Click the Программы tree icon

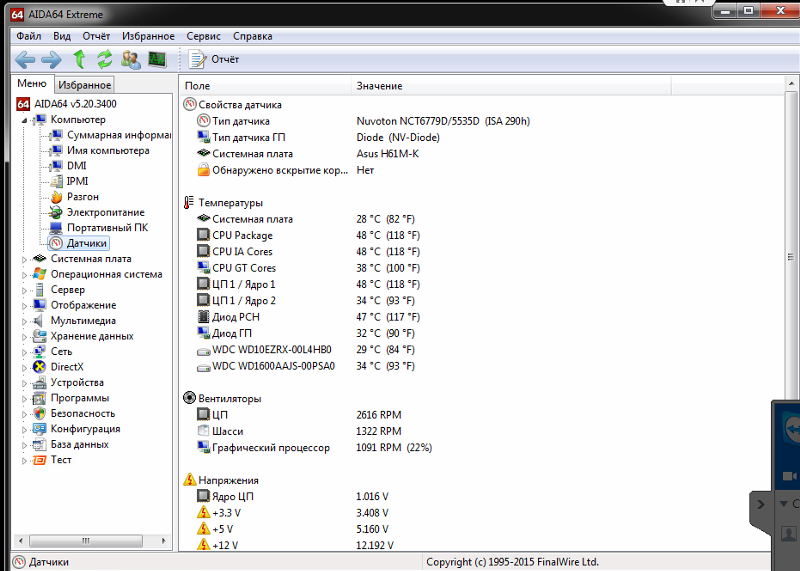39,398
